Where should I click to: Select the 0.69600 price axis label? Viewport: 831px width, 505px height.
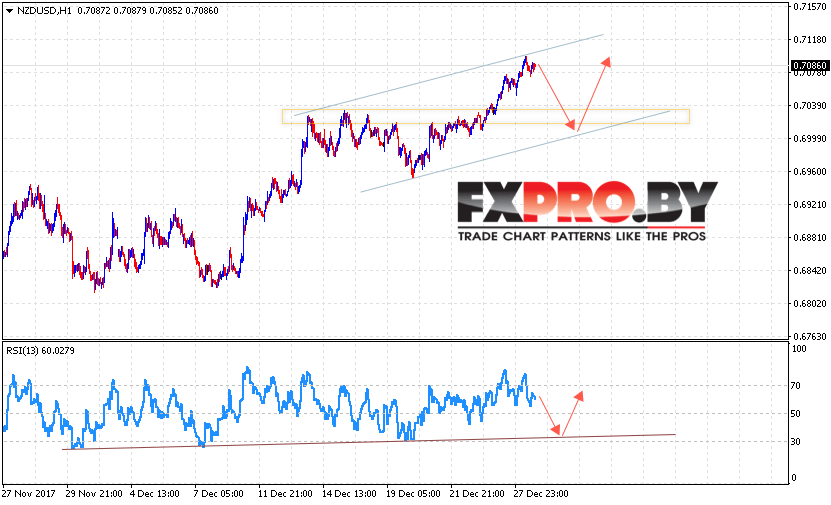810,172
